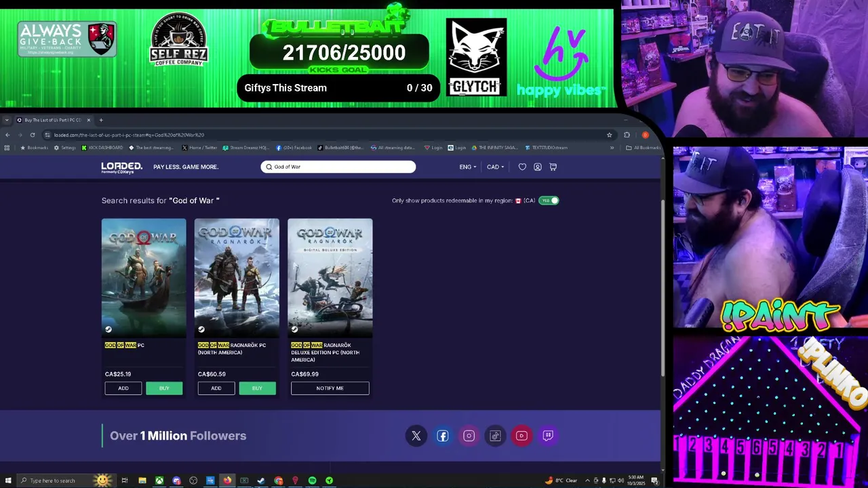Open the wishlist heart icon
This screenshot has width=868, height=488.
coord(522,167)
